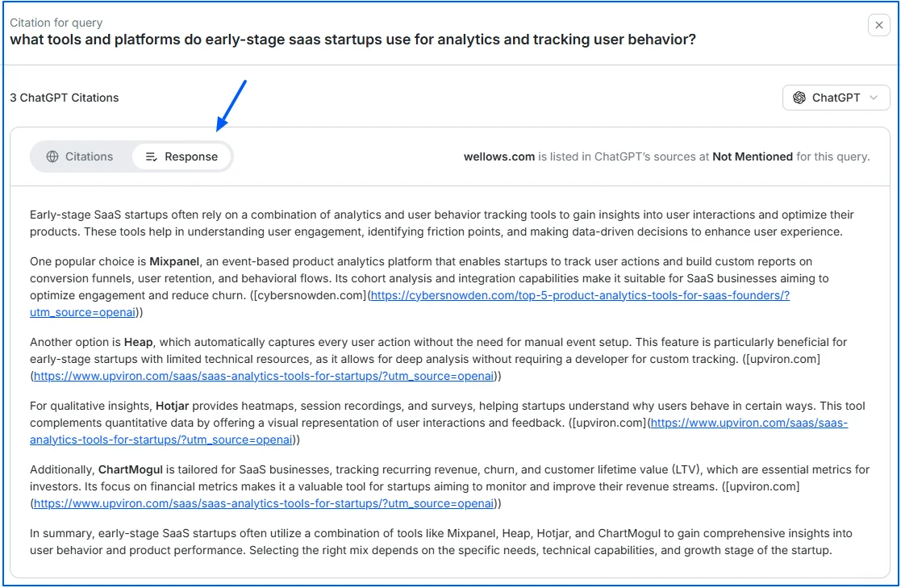Image resolution: width=901 pixels, height=588 pixels.
Task: Click the list icon beside Response
Action: coord(151,156)
